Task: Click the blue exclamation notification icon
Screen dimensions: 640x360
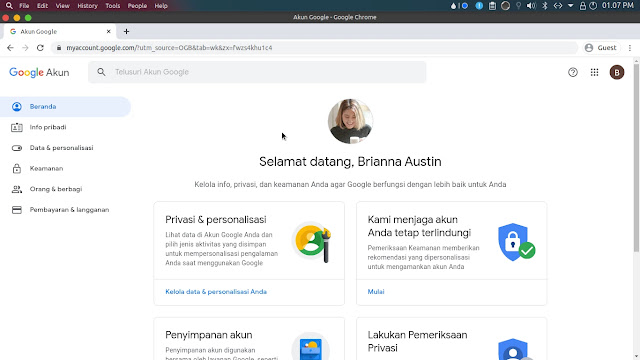Action: click(x=479, y=6)
